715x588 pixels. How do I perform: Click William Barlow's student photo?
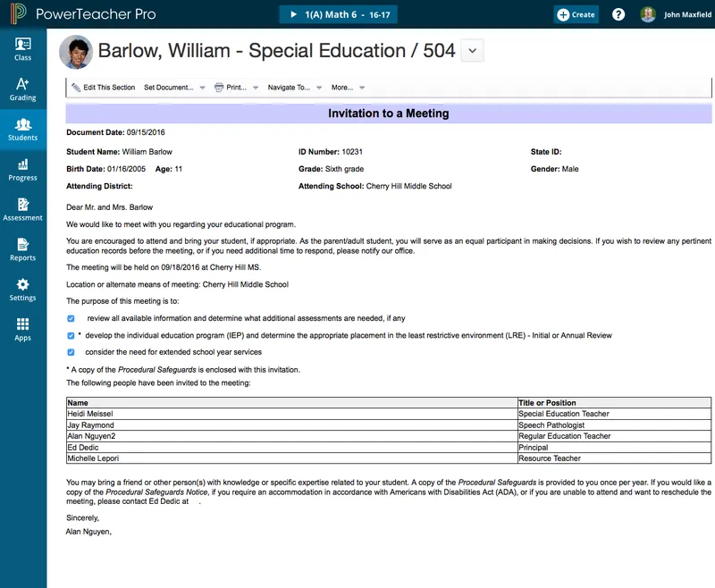76,52
